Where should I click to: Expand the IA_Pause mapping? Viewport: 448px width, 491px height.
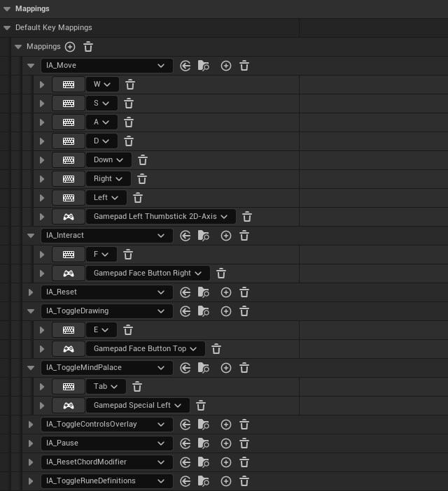coord(31,443)
